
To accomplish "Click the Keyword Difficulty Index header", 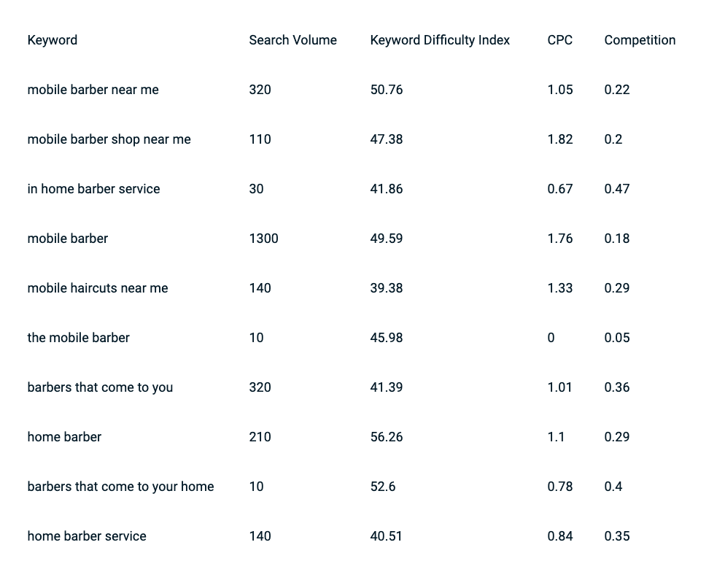I will (440, 40).
